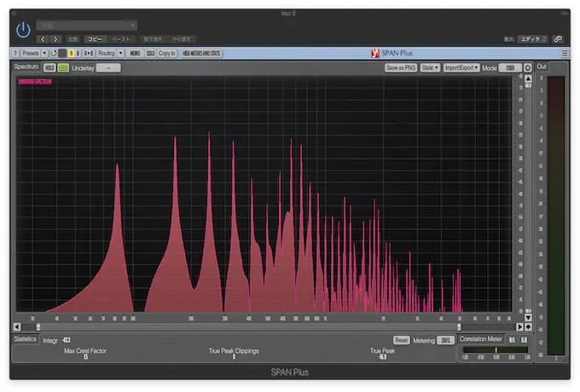
Task: Open the Metering mode selector
Action: point(446,340)
